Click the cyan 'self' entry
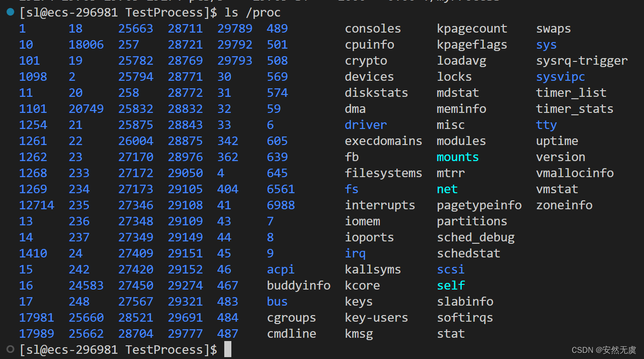This screenshot has width=644, height=359. 451,285
